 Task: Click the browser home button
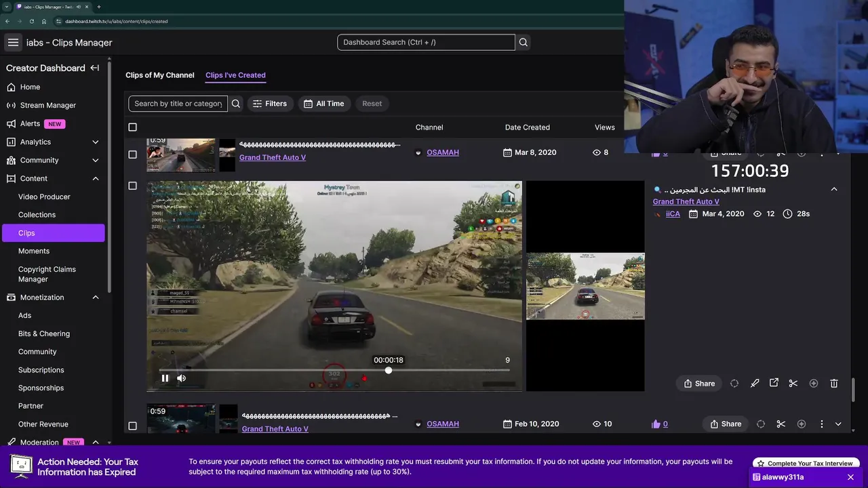click(x=44, y=21)
